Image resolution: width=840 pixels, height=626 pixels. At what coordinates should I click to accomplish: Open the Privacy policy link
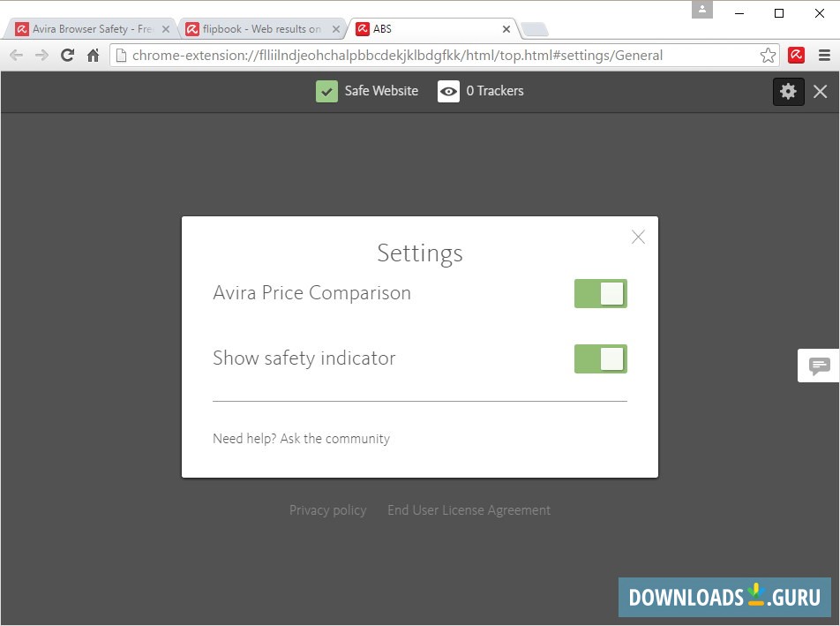tap(328, 510)
